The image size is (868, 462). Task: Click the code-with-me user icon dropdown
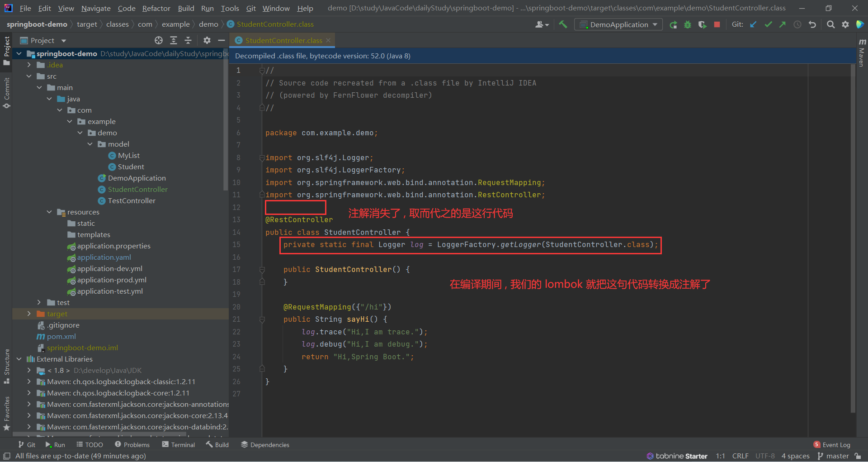pyautogui.click(x=542, y=24)
